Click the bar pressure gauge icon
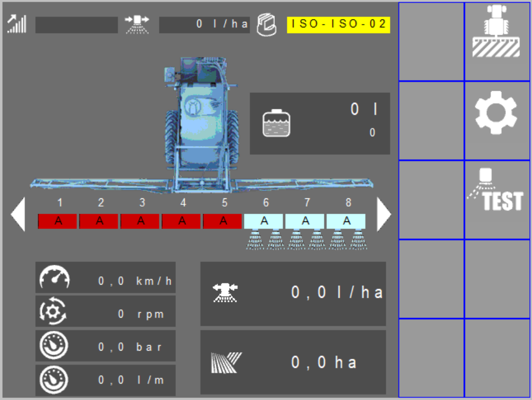This screenshot has width=532, height=400. coord(54,346)
